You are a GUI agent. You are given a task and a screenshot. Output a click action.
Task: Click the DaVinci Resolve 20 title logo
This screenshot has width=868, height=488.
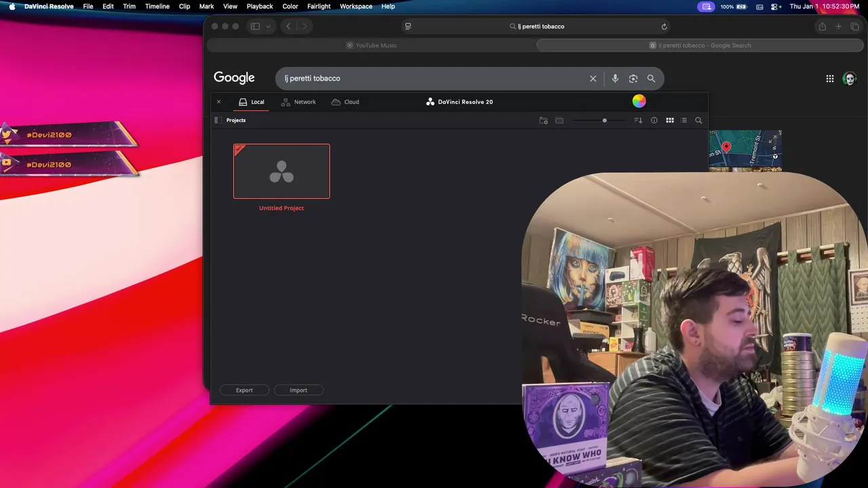[x=459, y=102]
